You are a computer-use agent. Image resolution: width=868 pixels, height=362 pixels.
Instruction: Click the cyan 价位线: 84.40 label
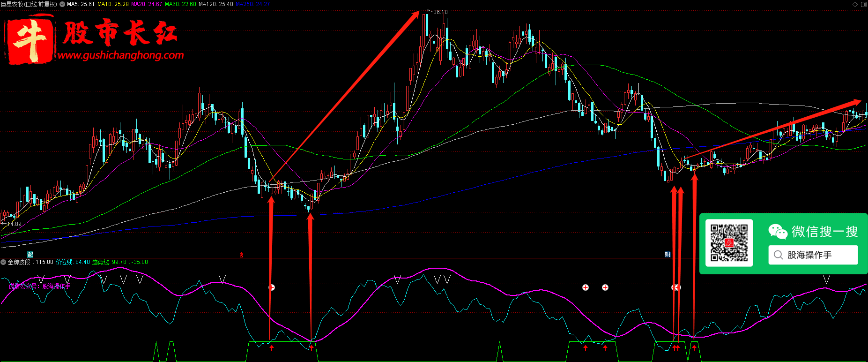(x=73, y=262)
